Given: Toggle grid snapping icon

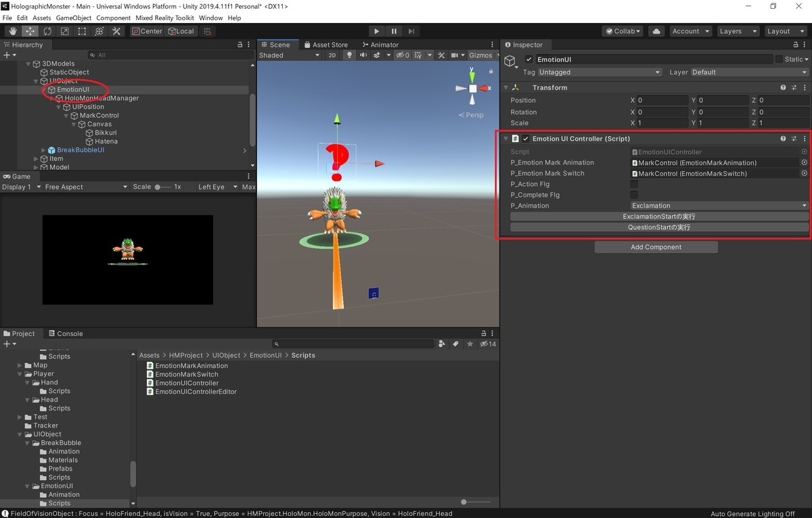Looking at the screenshot, I should click(x=208, y=31).
